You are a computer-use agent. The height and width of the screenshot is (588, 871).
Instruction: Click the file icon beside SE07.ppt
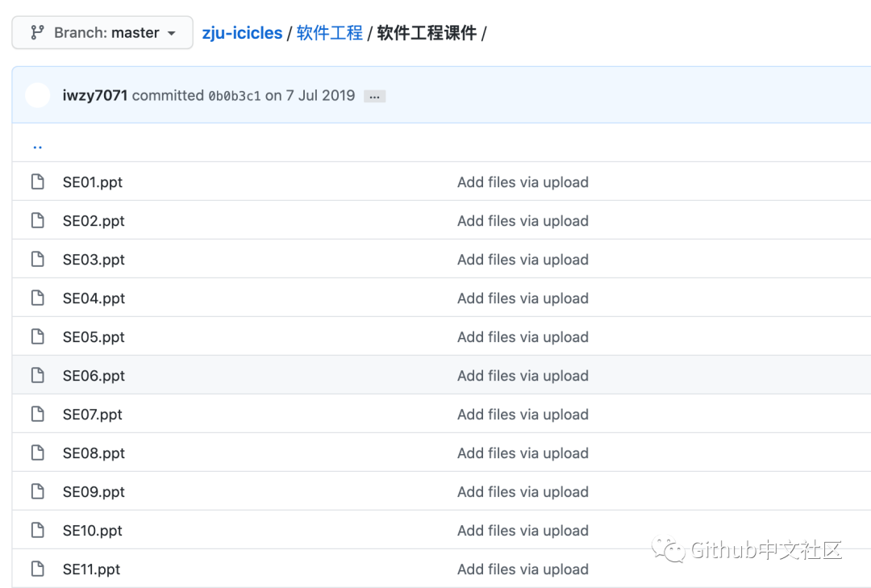coord(37,415)
